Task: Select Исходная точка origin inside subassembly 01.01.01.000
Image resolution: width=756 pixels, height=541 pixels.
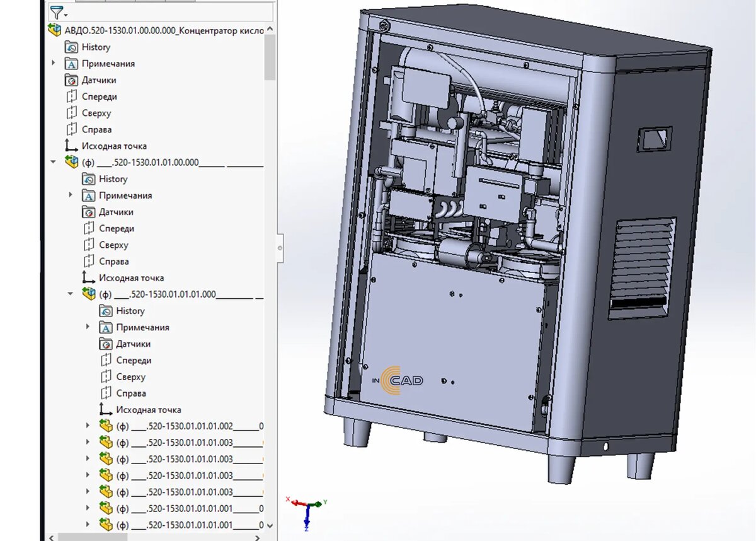Action: tap(140, 409)
